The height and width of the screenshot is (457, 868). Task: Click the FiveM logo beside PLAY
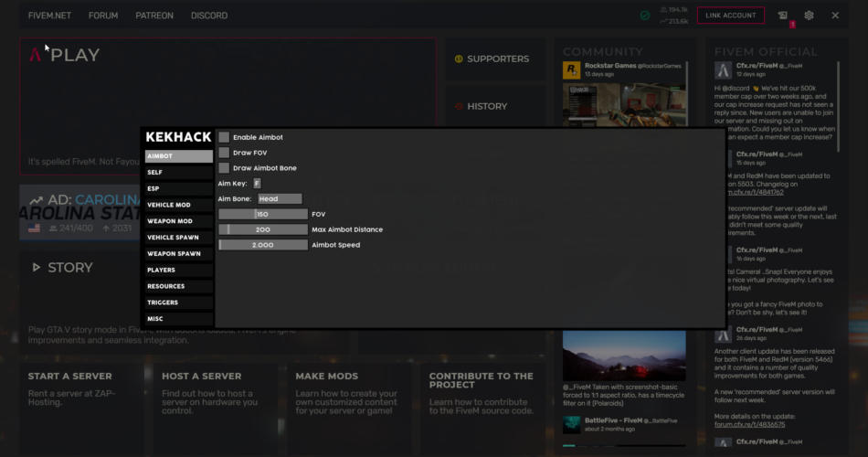coord(35,54)
